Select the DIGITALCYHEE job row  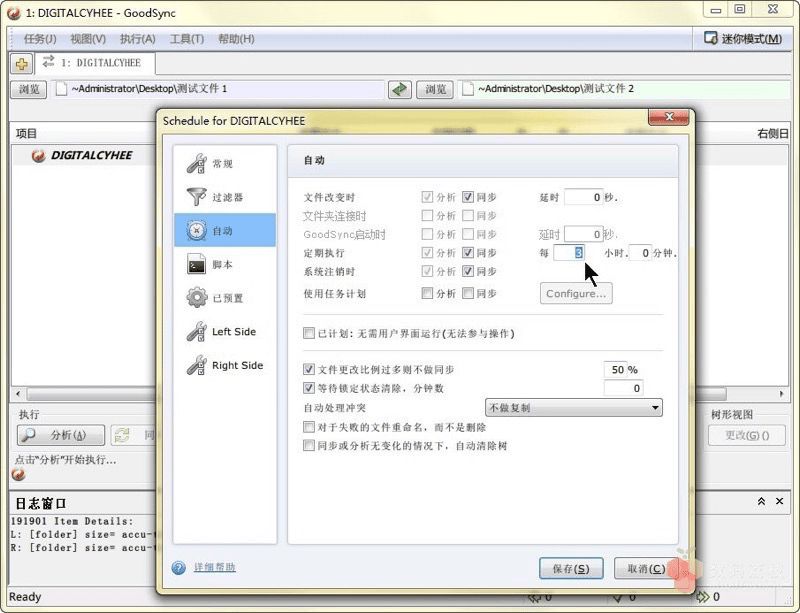pos(83,156)
